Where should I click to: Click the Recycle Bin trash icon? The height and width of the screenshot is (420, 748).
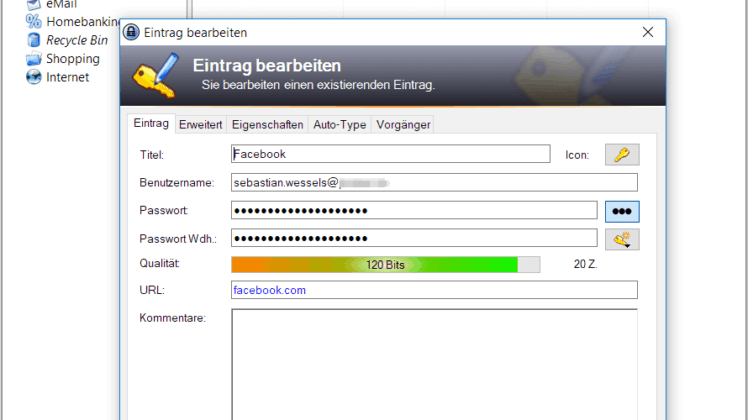pos(34,40)
